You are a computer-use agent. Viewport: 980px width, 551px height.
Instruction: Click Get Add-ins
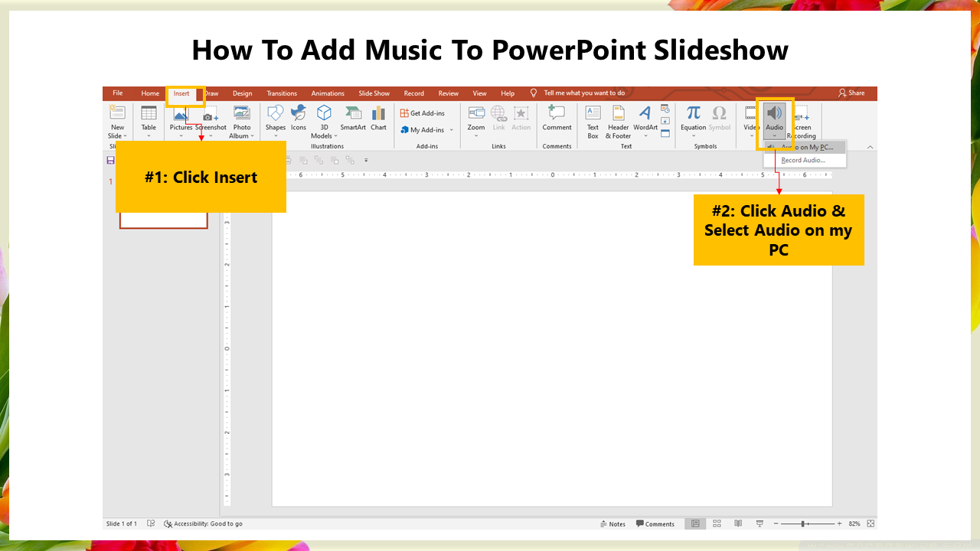tap(423, 113)
